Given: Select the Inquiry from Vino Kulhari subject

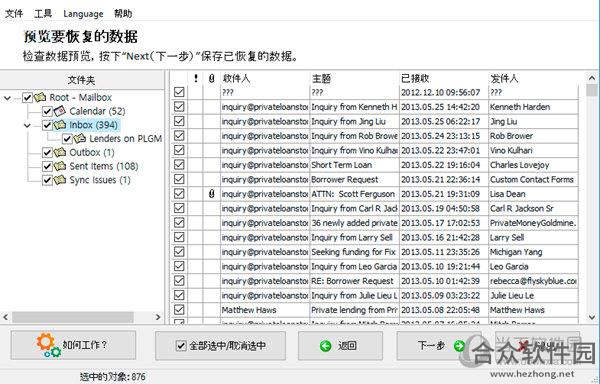Looking at the screenshot, I should click(354, 150).
